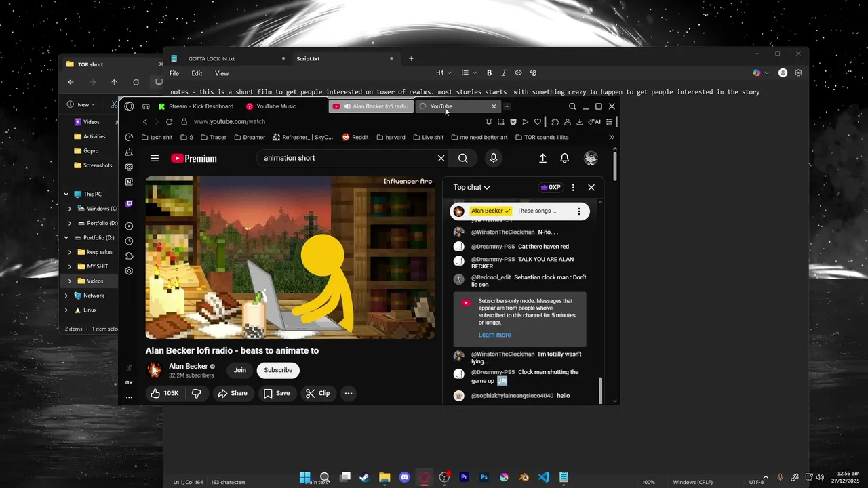Share the Alan Becker video
This screenshot has width=868, height=488.
coord(232,393)
